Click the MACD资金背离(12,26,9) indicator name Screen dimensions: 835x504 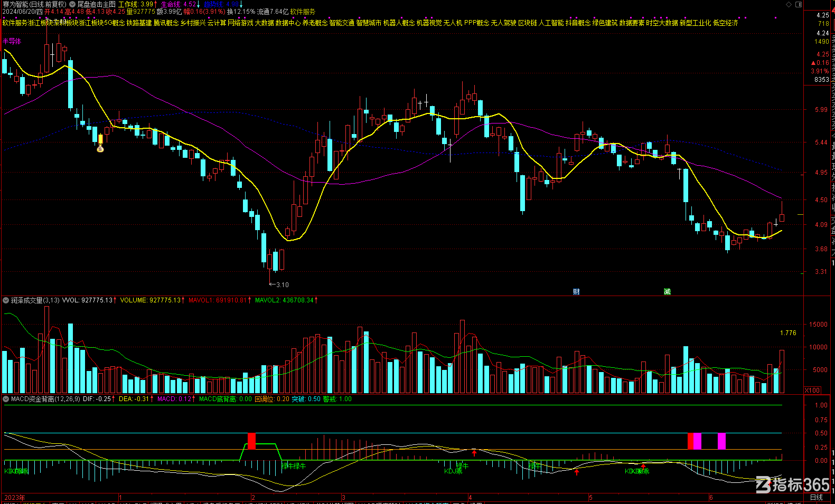coord(45,399)
